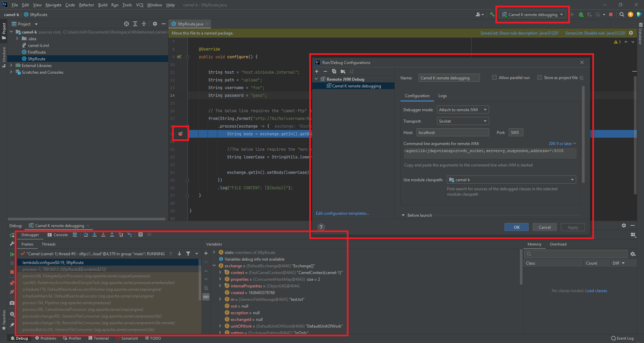Enable Allow parallel run checkbox
The height and width of the screenshot is (343, 644).
point(494,78)
